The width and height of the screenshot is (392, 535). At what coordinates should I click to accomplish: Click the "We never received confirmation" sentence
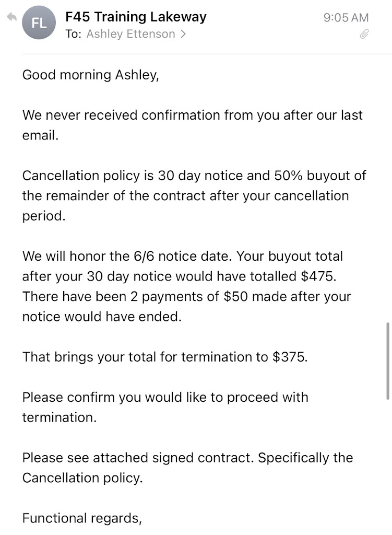click(x=192, y=115)
